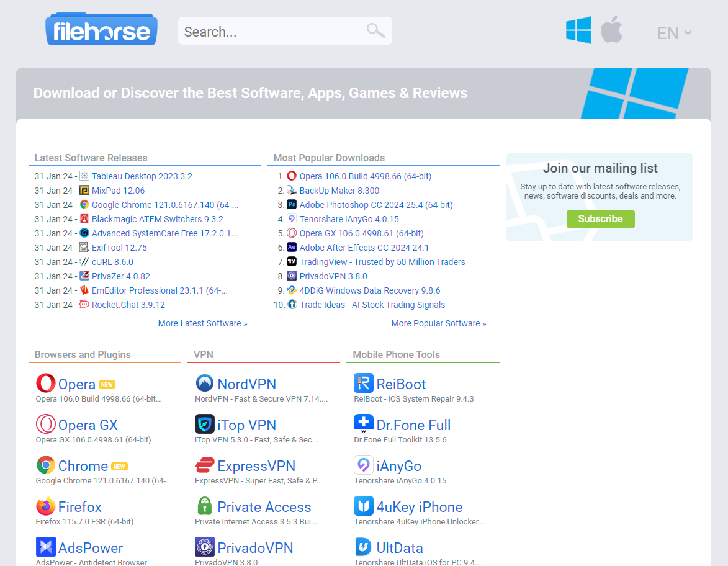The image size is (728, 566).
Task: Click the iTop VPN shield icon
Action: 205,424
